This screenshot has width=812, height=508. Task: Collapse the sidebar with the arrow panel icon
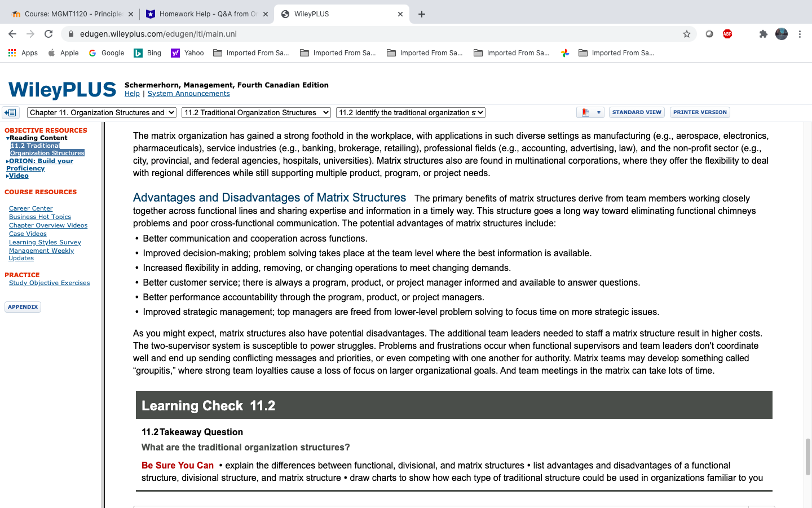pos(11,112)
